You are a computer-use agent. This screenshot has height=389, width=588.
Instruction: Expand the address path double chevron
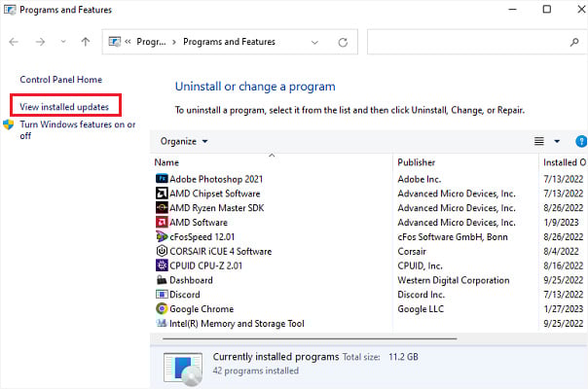128,42
